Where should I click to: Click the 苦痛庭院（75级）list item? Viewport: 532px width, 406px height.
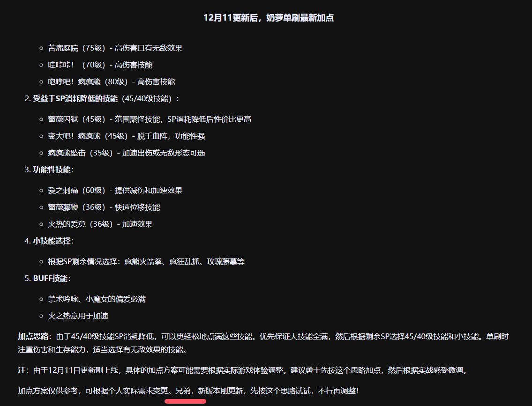[115, 48]
